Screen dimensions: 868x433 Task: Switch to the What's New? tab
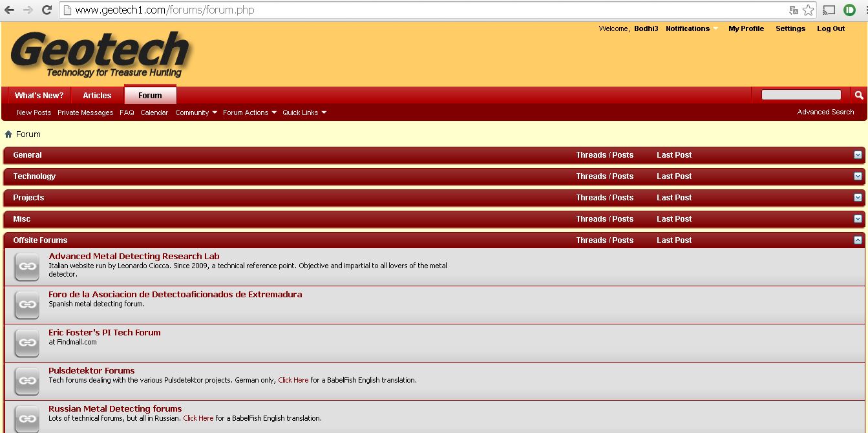[x=39, y=95]
